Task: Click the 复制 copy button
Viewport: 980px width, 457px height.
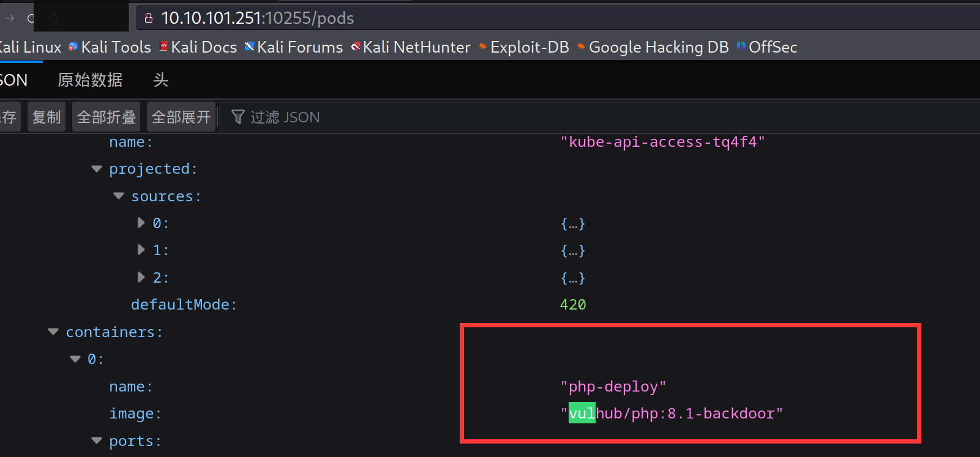Action: (x=47, y=117)
